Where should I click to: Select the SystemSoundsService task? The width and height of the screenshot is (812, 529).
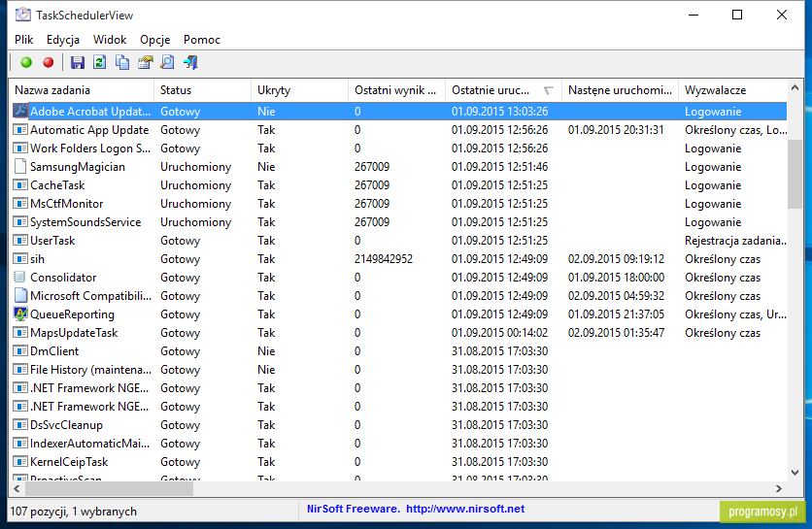[85, 221]
